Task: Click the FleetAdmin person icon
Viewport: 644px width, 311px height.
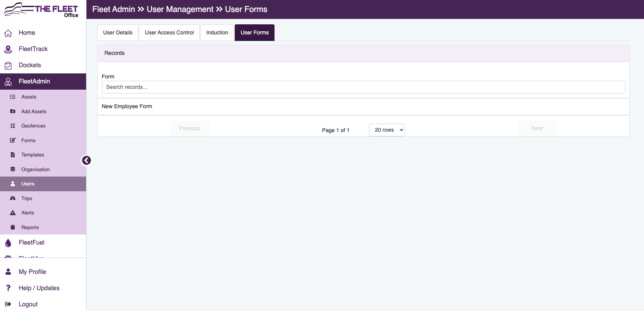Action: 8,82
